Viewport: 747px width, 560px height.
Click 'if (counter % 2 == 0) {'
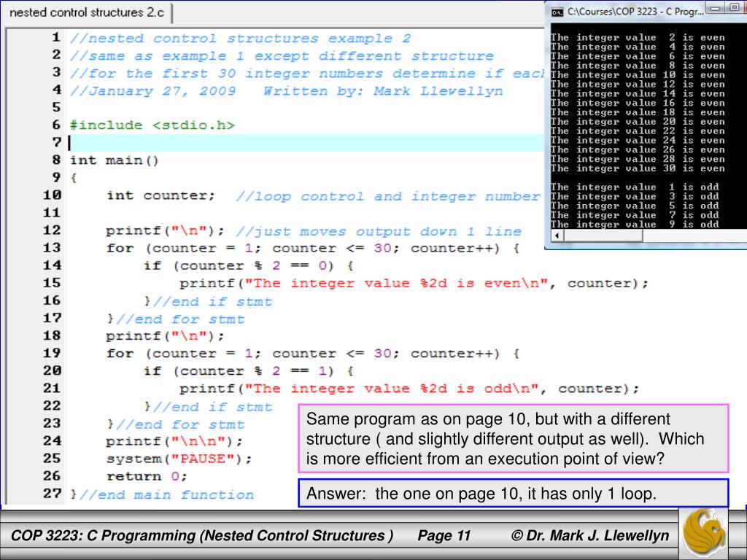pos(249,265)
